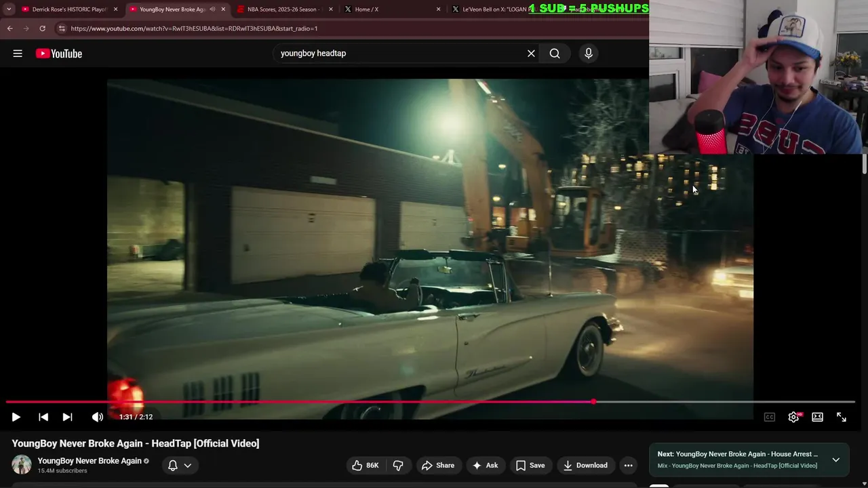Open the Ask AI button
Screen dimensions: 868x488
(x=486, y=465)
